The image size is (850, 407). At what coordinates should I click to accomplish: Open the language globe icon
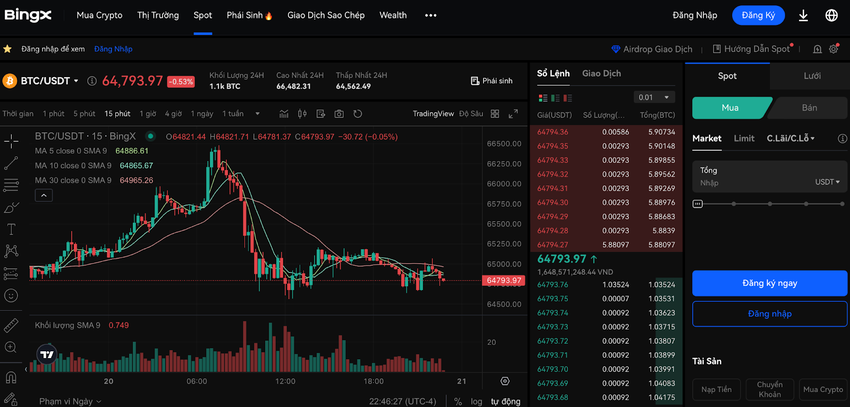point(831,16)
